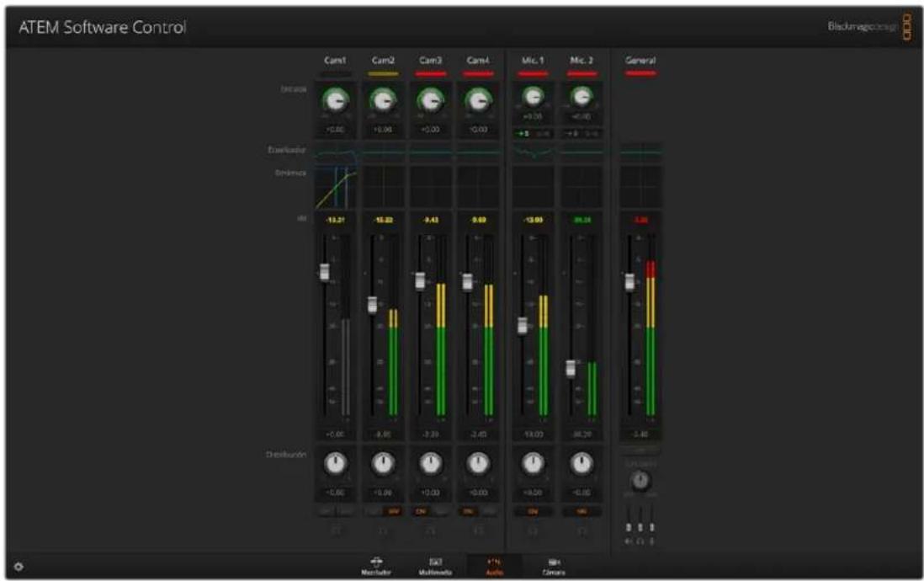Viewport: 924px width, 581px height.
Task: Click the General monitor level knob
Action: [640, 481]
